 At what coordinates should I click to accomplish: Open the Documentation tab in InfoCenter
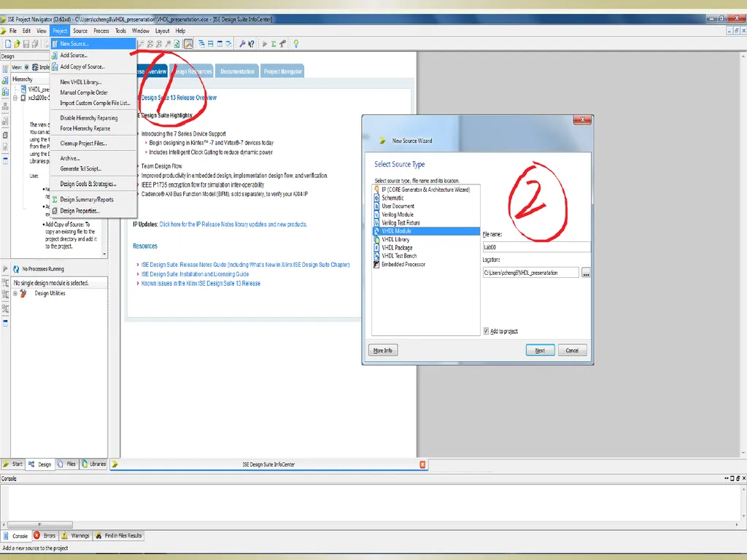pos(237,71)
